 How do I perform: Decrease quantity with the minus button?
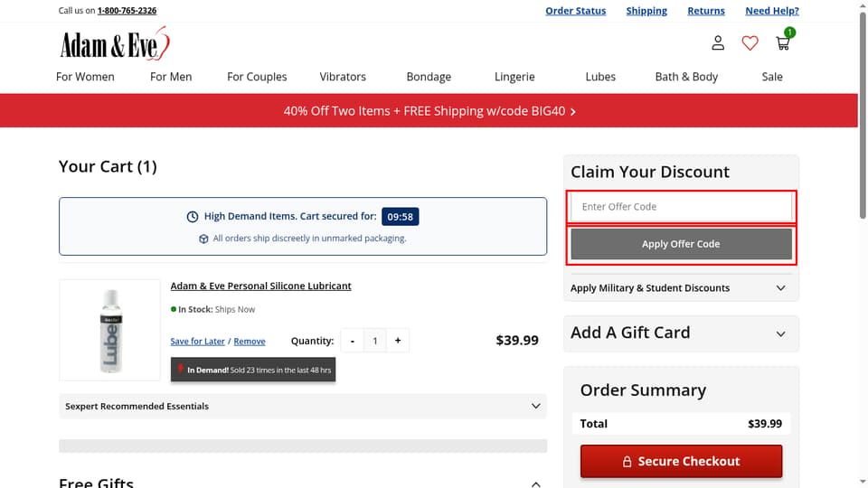point(352,341)
